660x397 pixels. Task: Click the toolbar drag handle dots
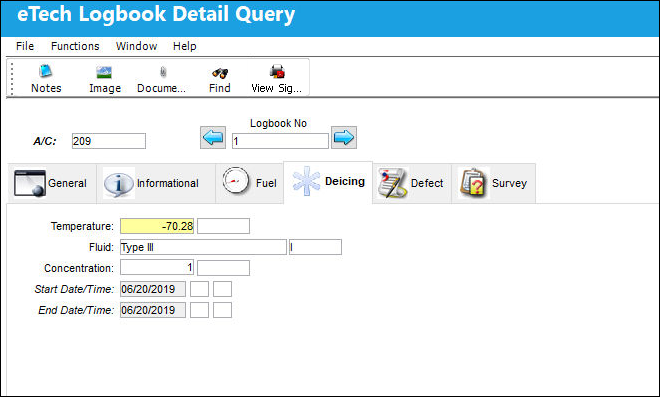tap(12, 78)
